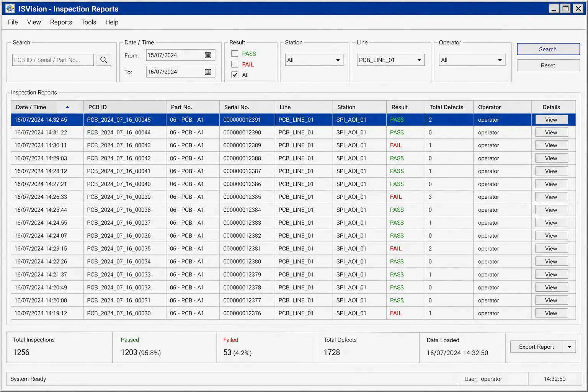Open the Export Report dropdown arrow
Image resolution: width=588 pixels, height=392 pixels.
569,347
